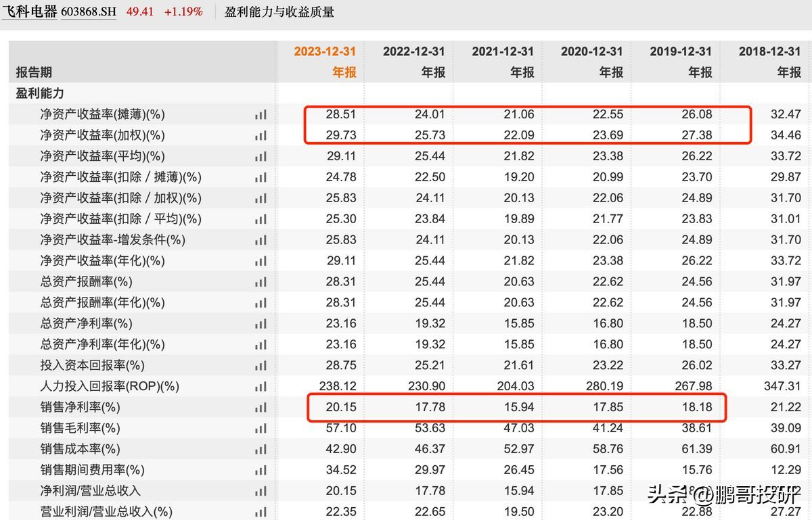812x520 pixels.
Task: Select the 28.51 value for 2023 ROE
Action: (x=342, y=114)
